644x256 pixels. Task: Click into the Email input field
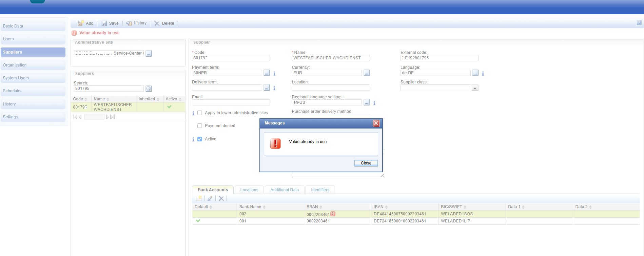(231, 102)
